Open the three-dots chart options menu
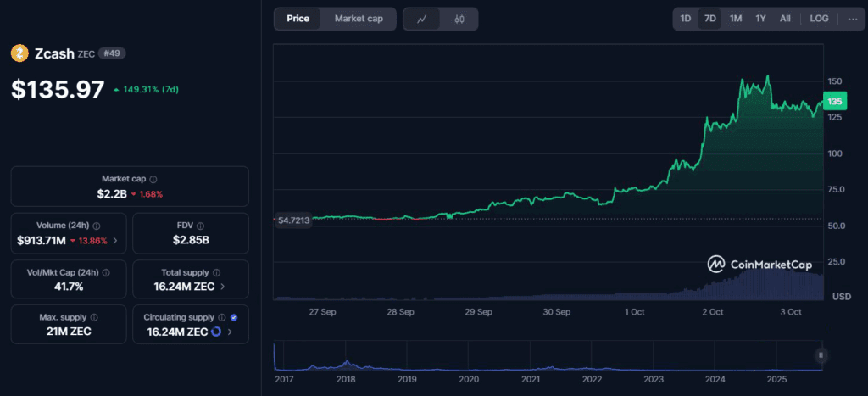This screenshot has height=396, width=868. (851, 19)
